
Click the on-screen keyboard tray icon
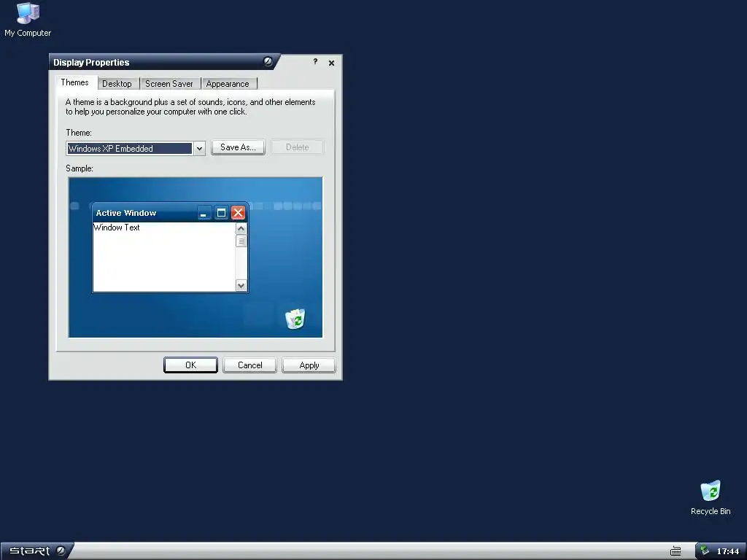point(676,551)
